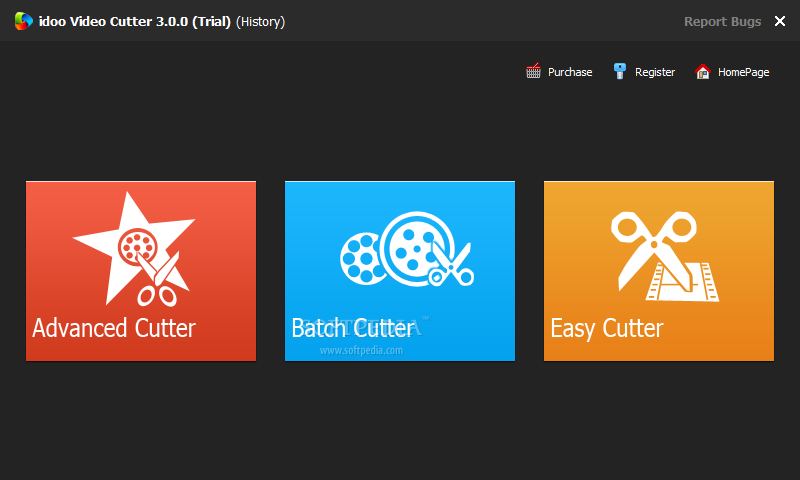800x480 pixels.
Task: Open the Purchase link text
Action: [570, 72]
